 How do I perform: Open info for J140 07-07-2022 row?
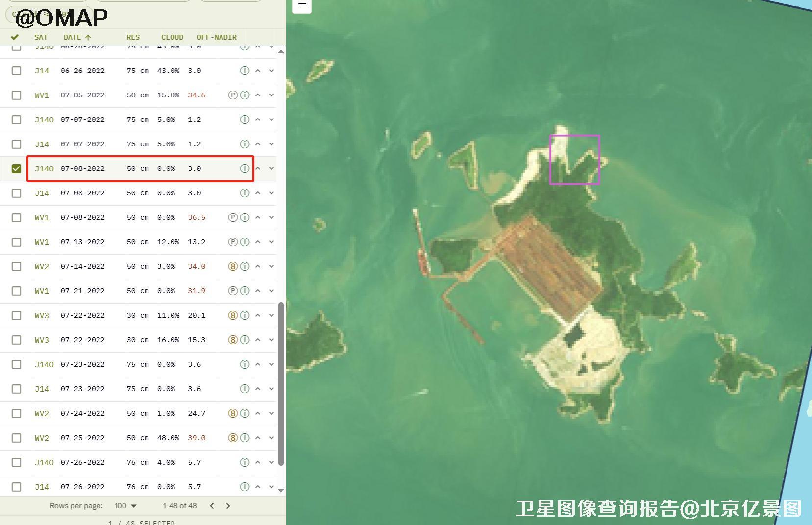[245, 119]
